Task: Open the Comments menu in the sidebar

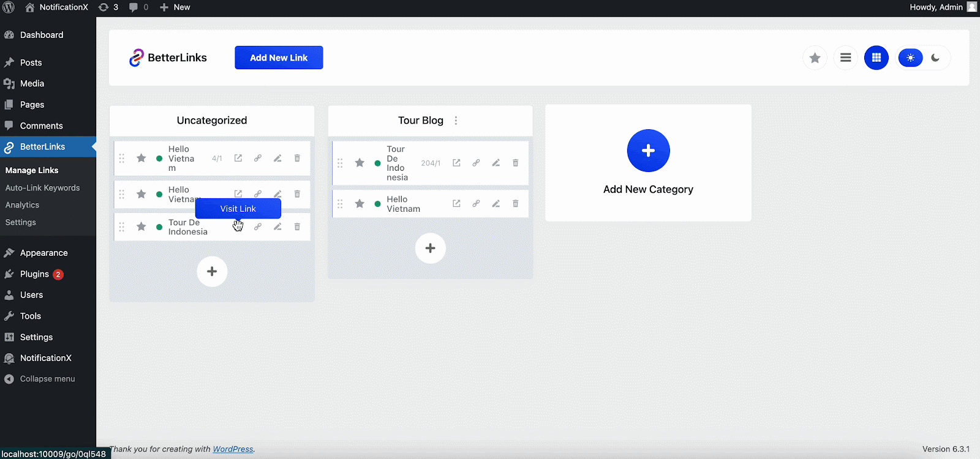Action: coord(48,125)
